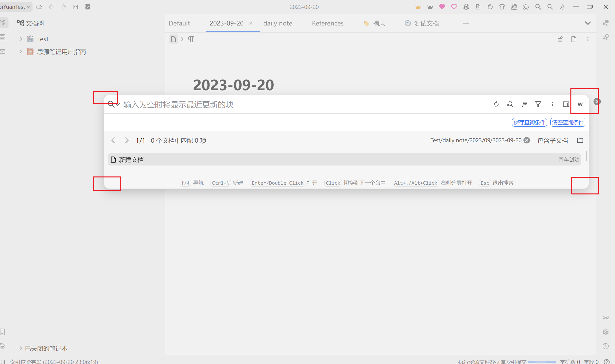Open the search type filter funnel
615x364 pixels.
click(x=538, y=104)
